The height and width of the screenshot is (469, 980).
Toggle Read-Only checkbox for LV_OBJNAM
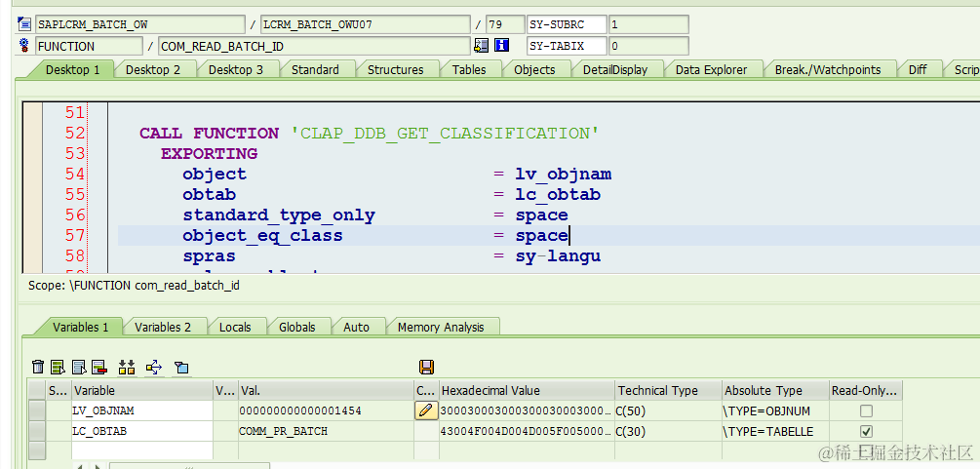[866, 410]
